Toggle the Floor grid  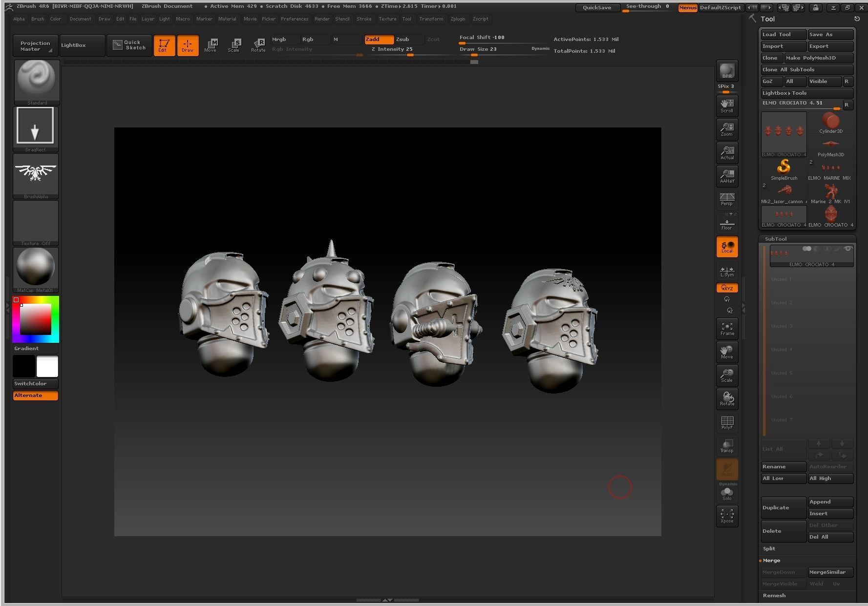tap(727, 223)
